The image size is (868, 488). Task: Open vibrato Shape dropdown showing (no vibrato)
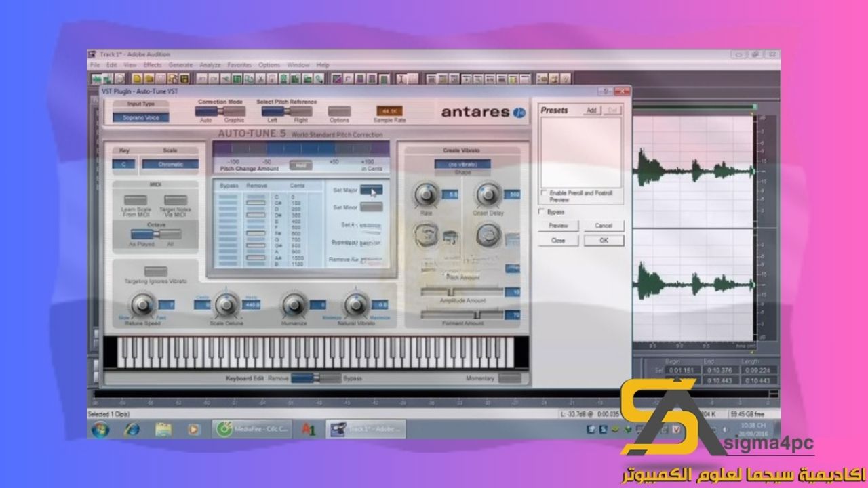coord(462,164)
